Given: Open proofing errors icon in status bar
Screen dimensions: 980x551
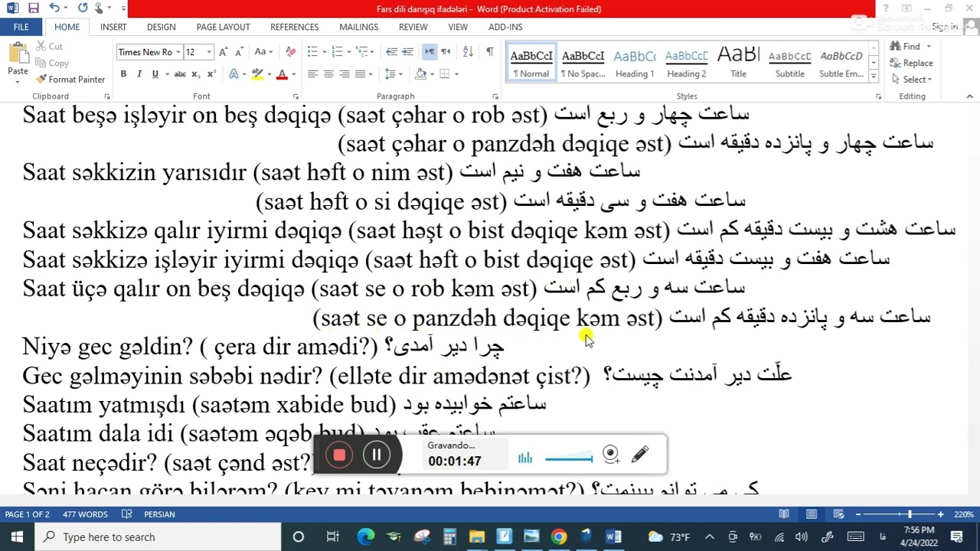Looking at the screenshot, I should pos(127,514).
